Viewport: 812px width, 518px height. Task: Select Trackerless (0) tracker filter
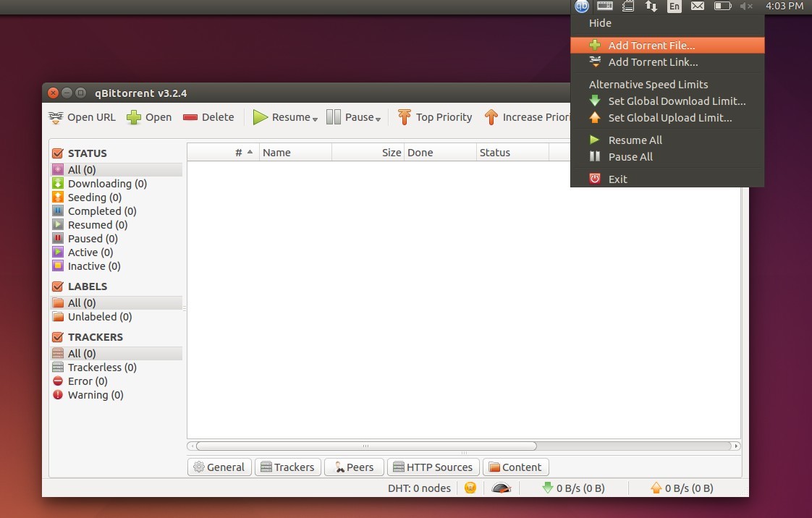point(117,368)
